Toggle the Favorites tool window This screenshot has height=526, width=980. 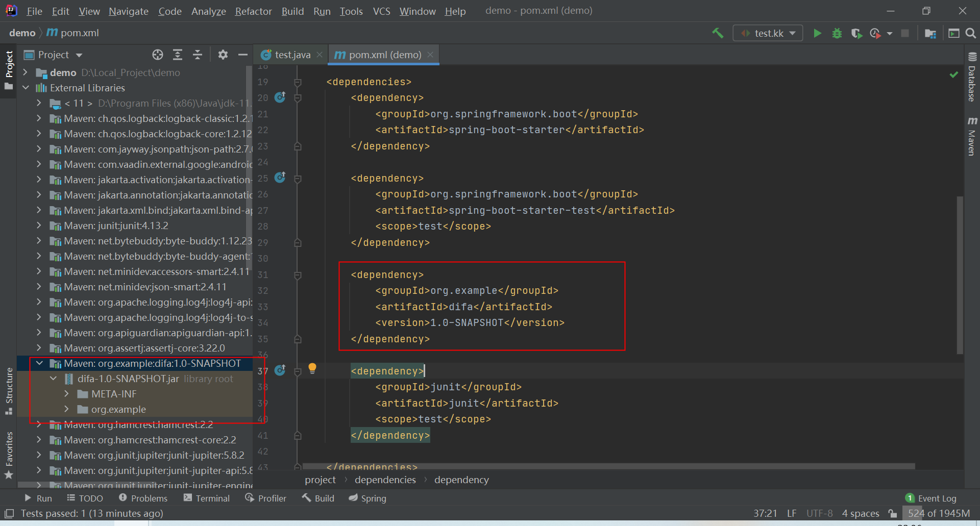point(9,454)
